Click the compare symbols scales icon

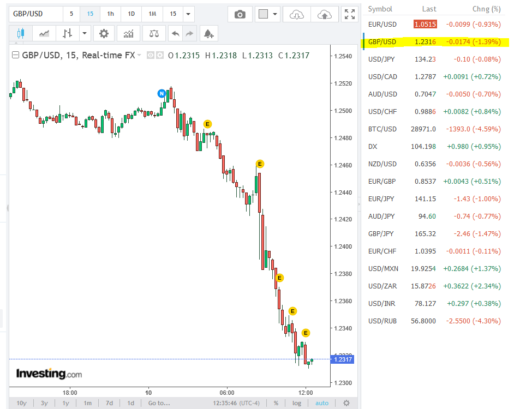pyautogui.click(x=154, y=34)
